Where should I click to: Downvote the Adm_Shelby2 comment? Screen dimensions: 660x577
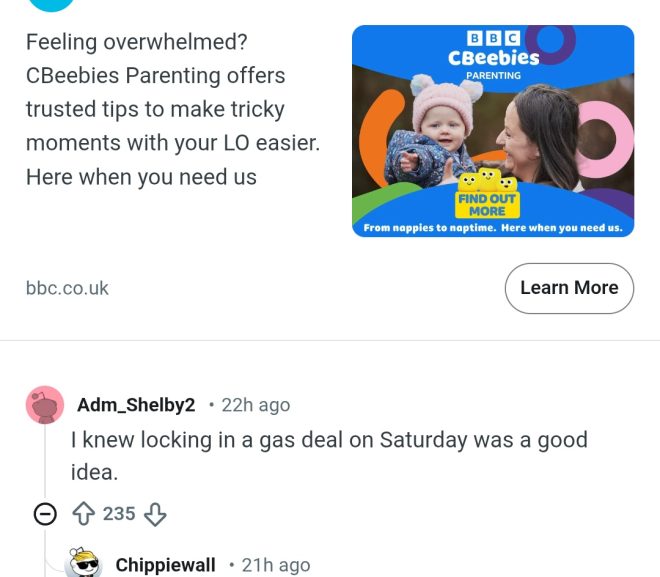(154, 514)
